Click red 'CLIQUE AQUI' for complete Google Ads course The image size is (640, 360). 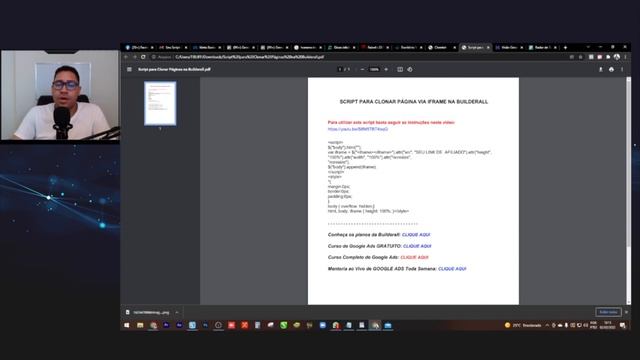414,257
